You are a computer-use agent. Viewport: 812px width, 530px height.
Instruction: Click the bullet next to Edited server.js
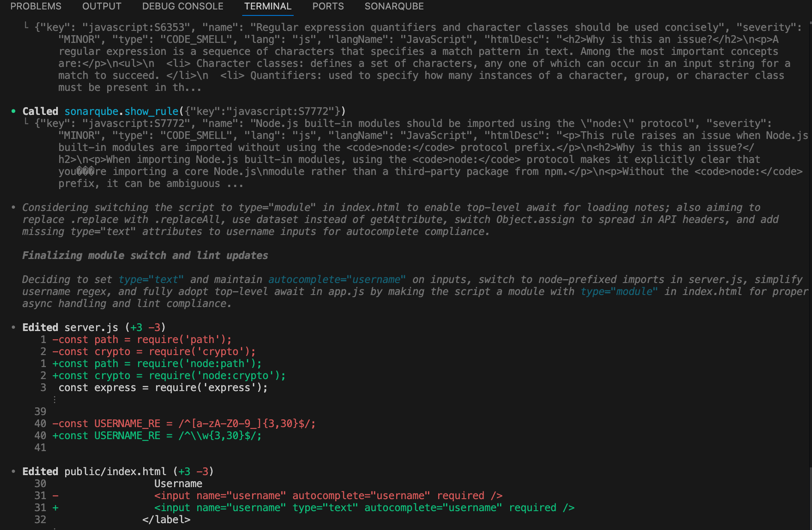click(14, 328)
